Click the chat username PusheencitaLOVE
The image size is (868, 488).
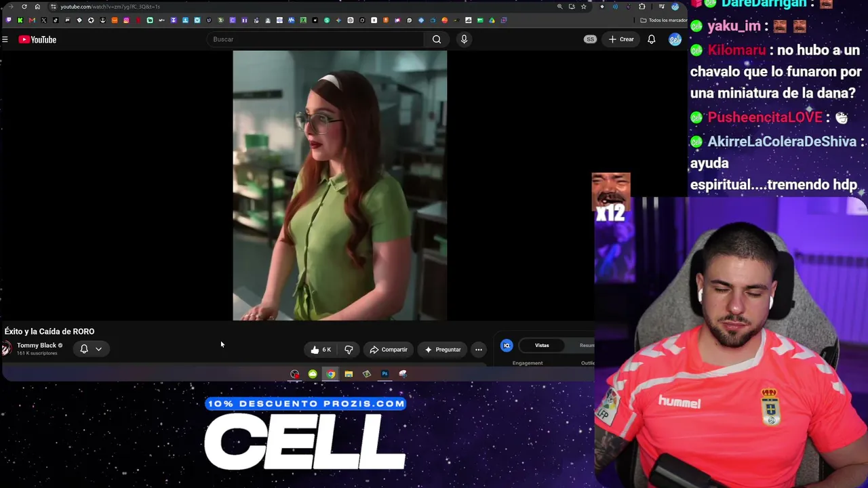[765, 117]
